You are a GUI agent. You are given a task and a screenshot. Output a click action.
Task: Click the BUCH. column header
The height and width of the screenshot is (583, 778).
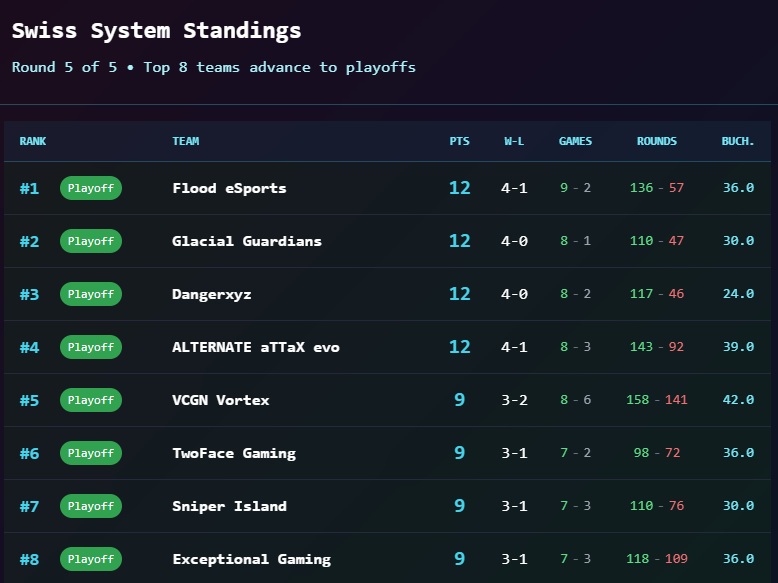click(738, 141)
